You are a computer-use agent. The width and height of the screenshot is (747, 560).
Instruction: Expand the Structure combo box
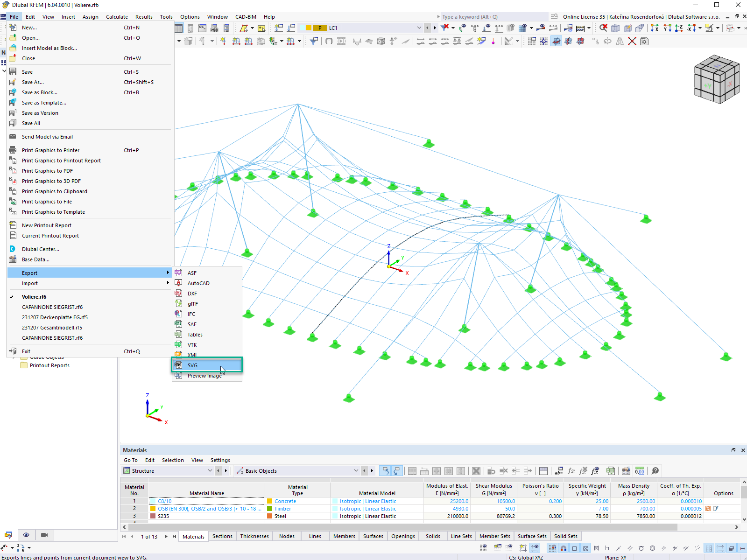210,470
